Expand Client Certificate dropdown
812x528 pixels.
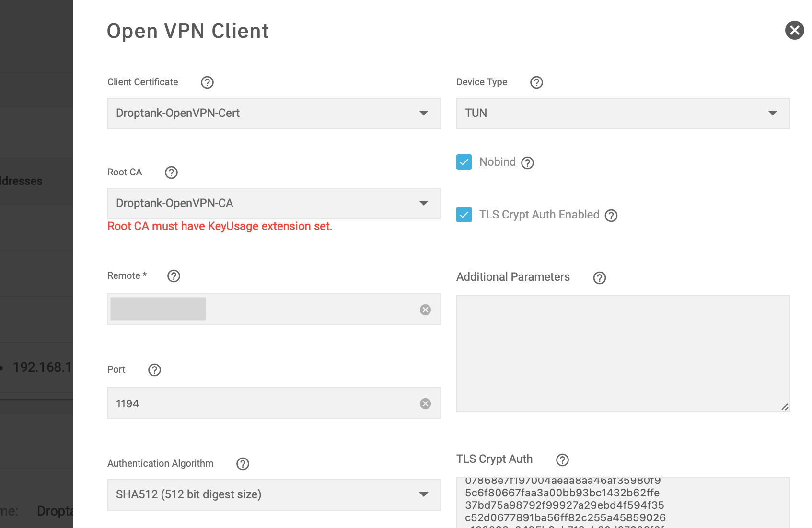pyautogui.click(x=274, y=114)
